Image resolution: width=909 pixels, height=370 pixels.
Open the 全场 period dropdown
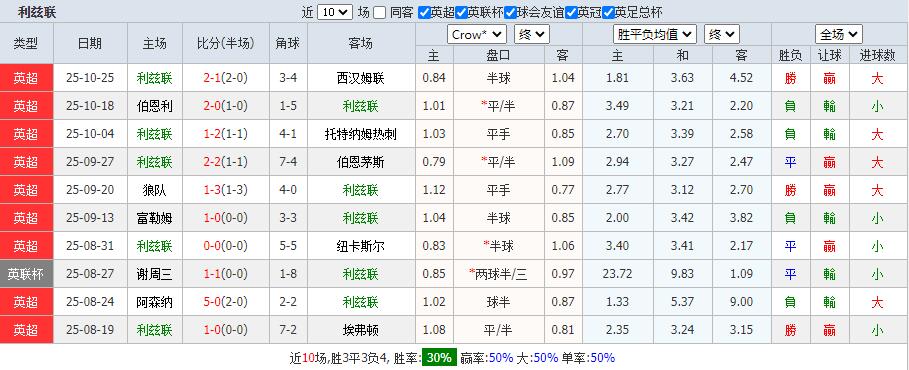pos(838,35)
